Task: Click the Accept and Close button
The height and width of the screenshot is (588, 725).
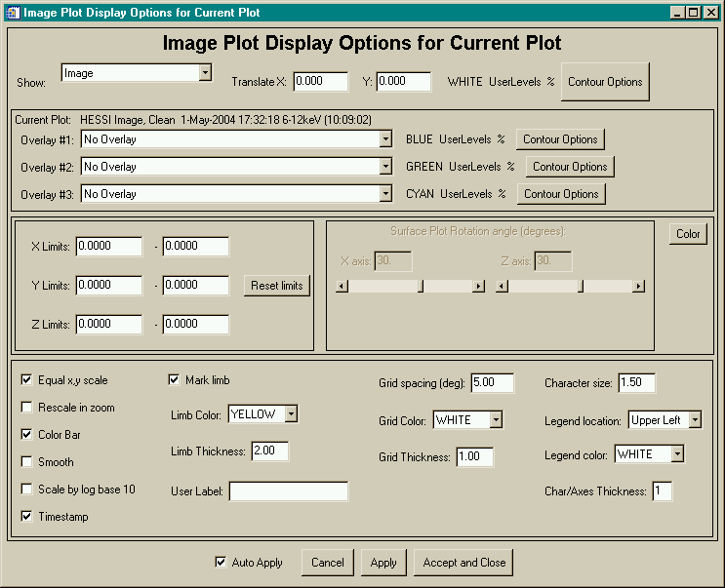Action: pos(463,563)
